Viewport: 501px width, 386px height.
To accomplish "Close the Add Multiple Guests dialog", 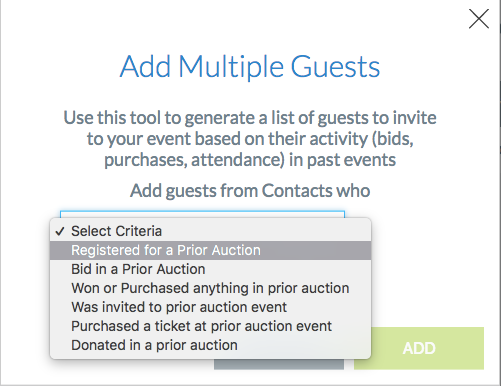I will (x=479, y=19).
